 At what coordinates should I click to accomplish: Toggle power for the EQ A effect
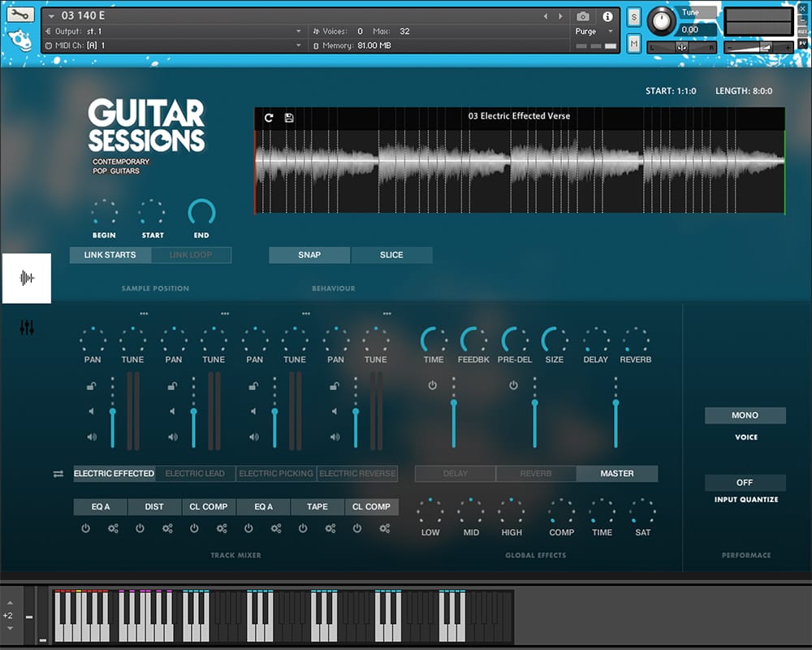pyautogui.click(x=86, y=528)
